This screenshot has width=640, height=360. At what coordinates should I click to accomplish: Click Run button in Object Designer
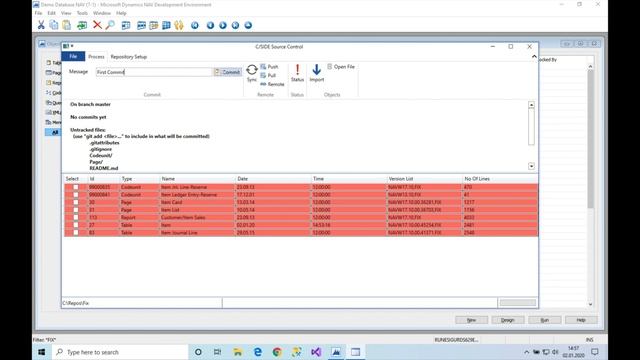544,320
